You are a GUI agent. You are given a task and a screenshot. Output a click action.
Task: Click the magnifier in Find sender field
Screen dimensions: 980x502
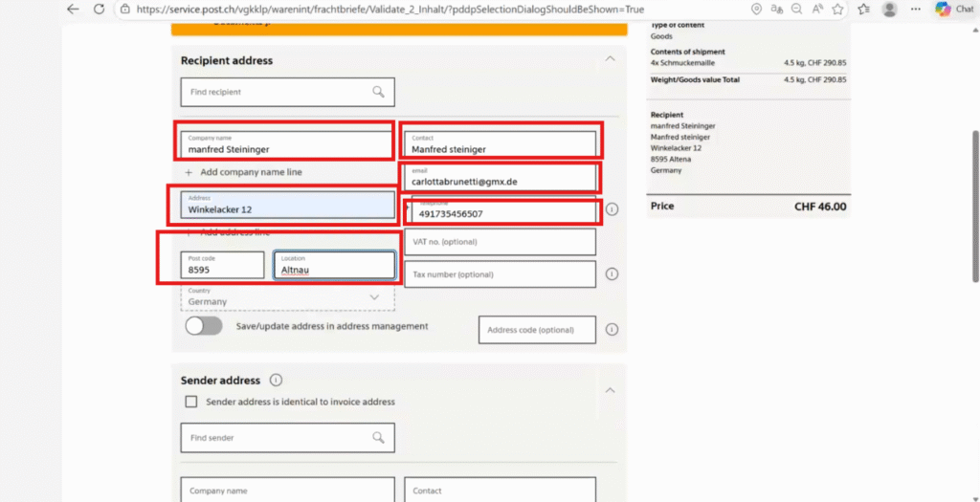point(379,438)
